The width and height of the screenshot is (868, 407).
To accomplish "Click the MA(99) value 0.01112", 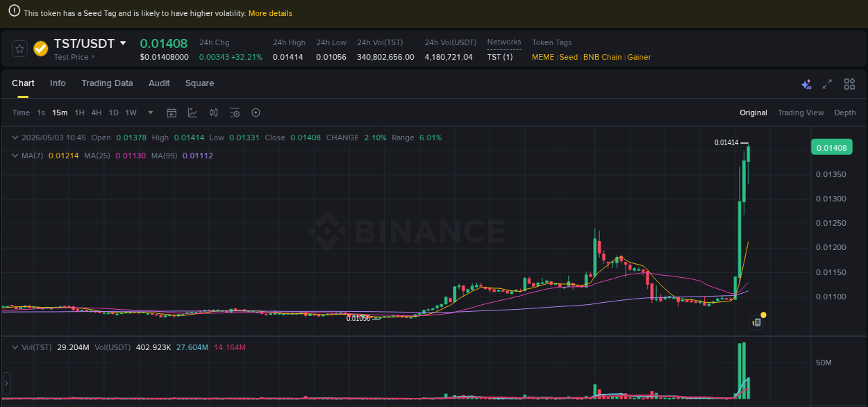I will [x=198, y=156].
